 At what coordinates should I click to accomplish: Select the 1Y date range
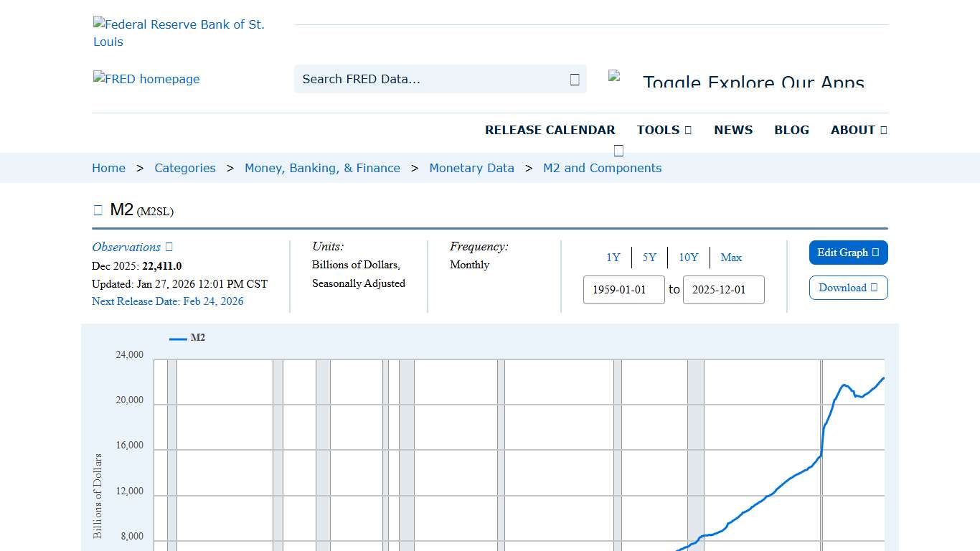[613, 257]
